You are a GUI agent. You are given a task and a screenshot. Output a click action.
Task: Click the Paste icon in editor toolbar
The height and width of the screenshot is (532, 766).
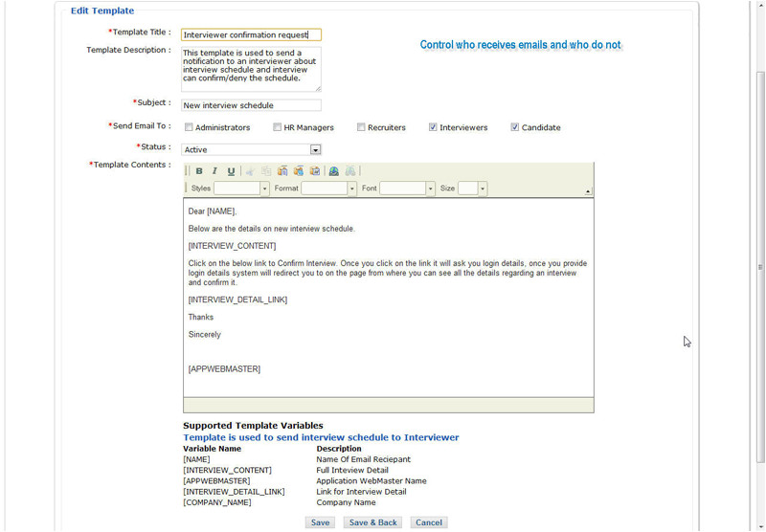pos(282,171)
